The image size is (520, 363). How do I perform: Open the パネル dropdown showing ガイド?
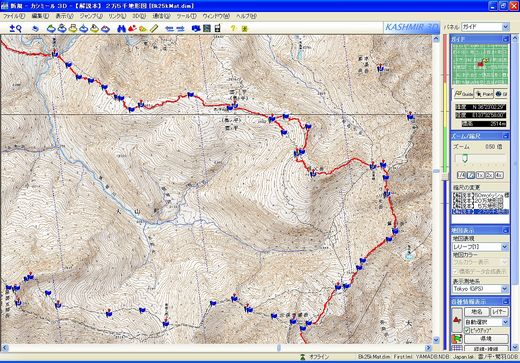pyautogui.click(x=485, y=27)
